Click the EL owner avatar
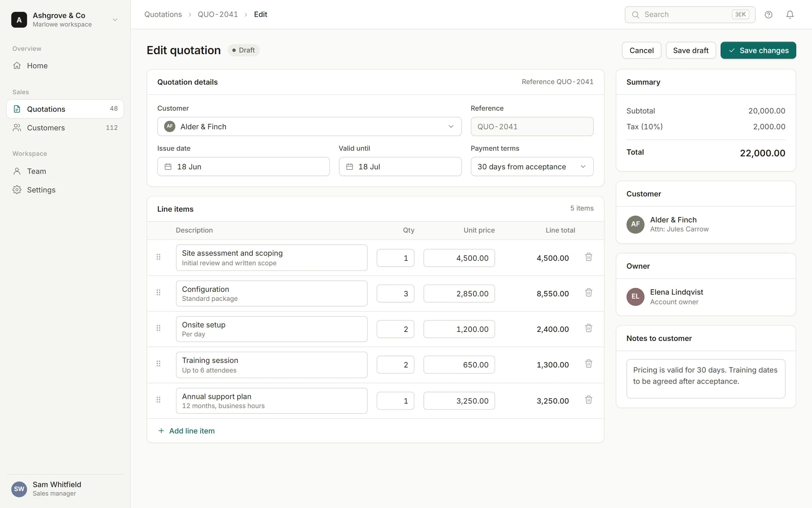Image resolution: width=812 pixels, height=508 pixels. point(635,297)
